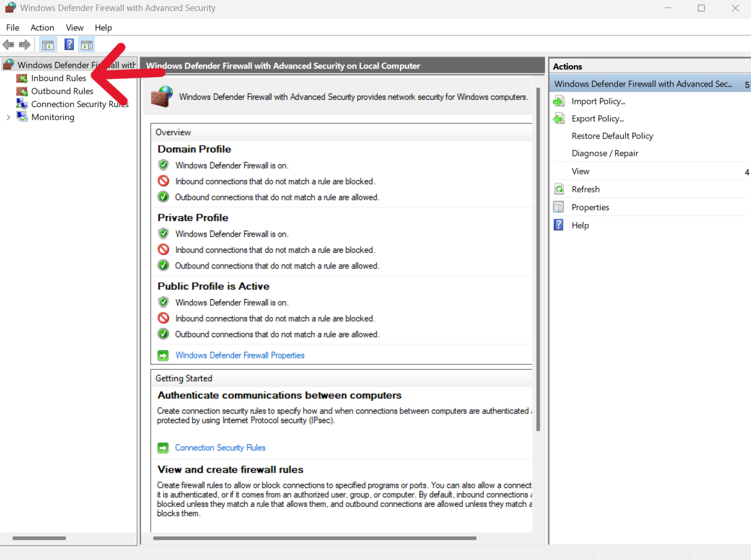Click Domain Profile green shield firewall-on icon
The height and width of the screenshot is (560, 751).
[163, 165]
